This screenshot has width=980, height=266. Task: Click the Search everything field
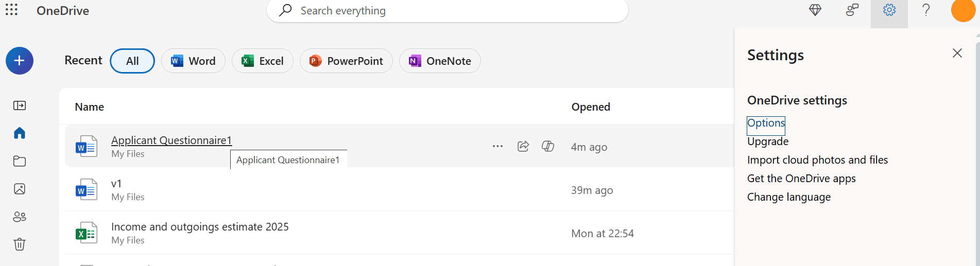click(447, 11)
